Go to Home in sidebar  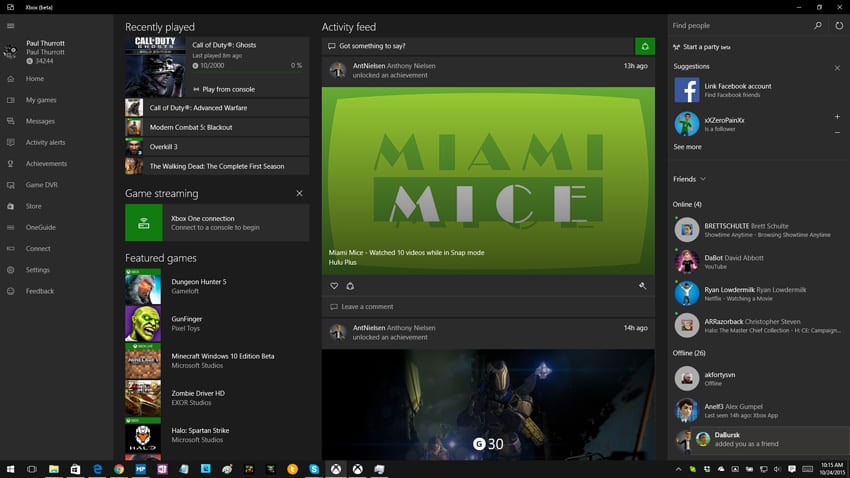[35, 79]
